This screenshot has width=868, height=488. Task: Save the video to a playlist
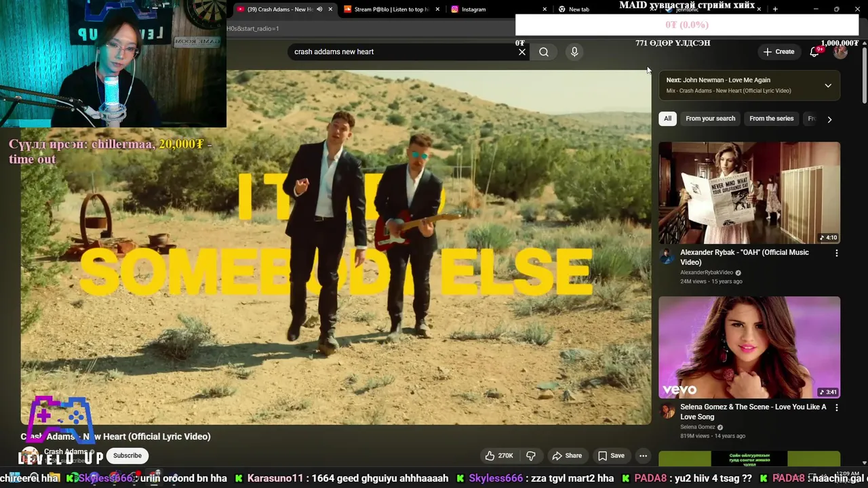tap(611, 455)
